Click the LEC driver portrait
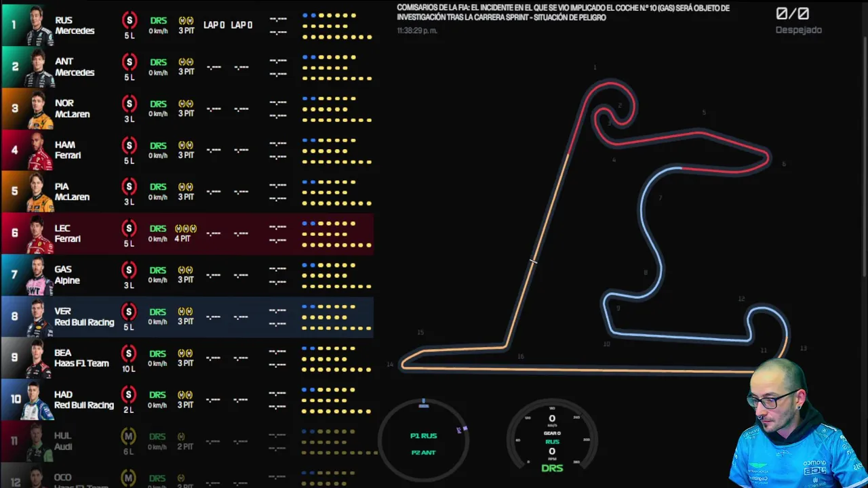868x488 pixels. [x=40, y=234]
